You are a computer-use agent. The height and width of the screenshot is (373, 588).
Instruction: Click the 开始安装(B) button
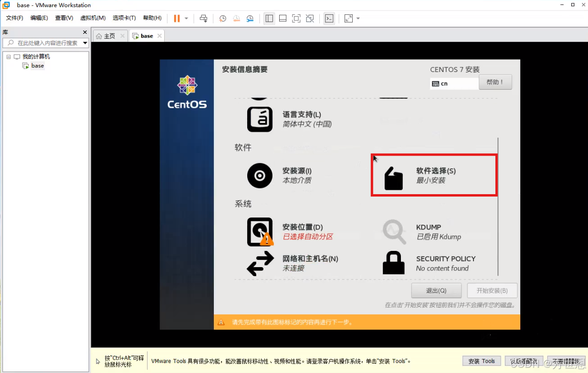492,290
